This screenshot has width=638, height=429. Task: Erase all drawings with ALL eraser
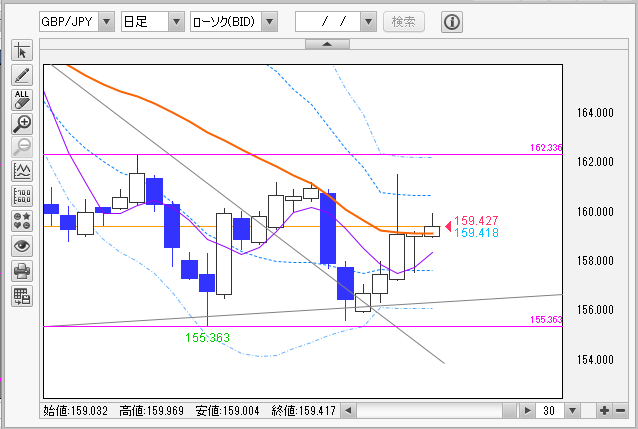tap(22, 100)
